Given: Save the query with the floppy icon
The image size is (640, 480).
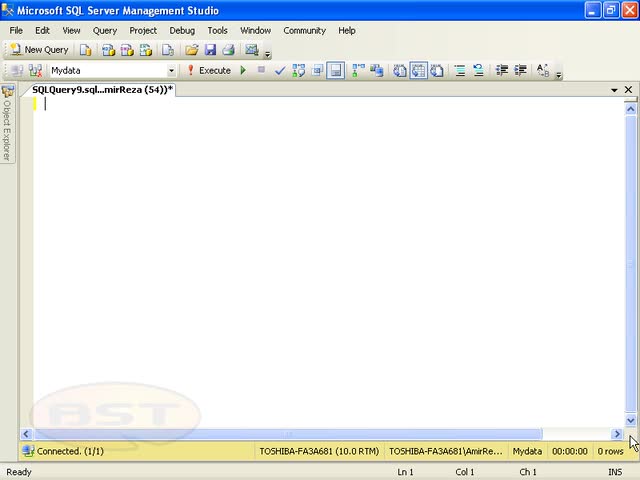Looking at the screenshot, I should (x=210, y=50).
